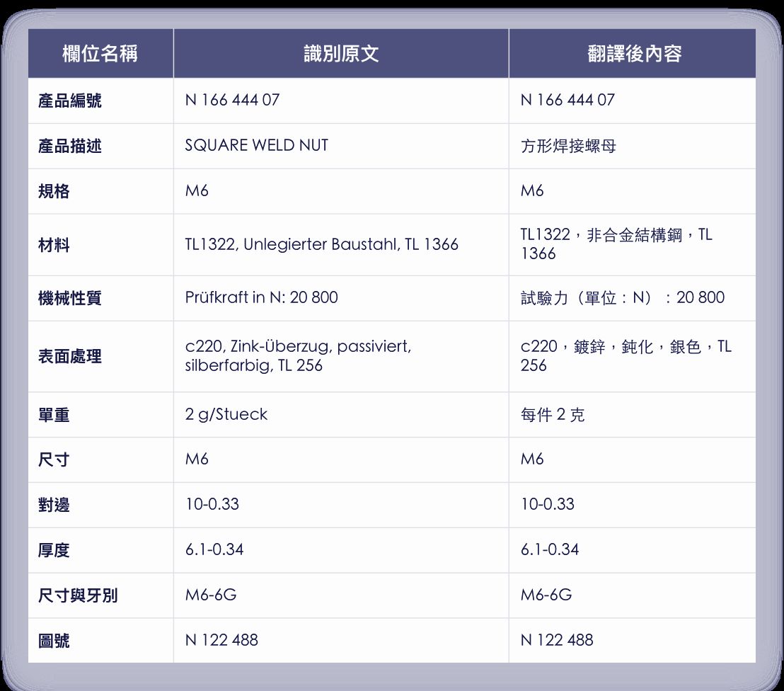Click the 識別原文 column header
Viewport: 784px width, 691px height.
[341, 54]
